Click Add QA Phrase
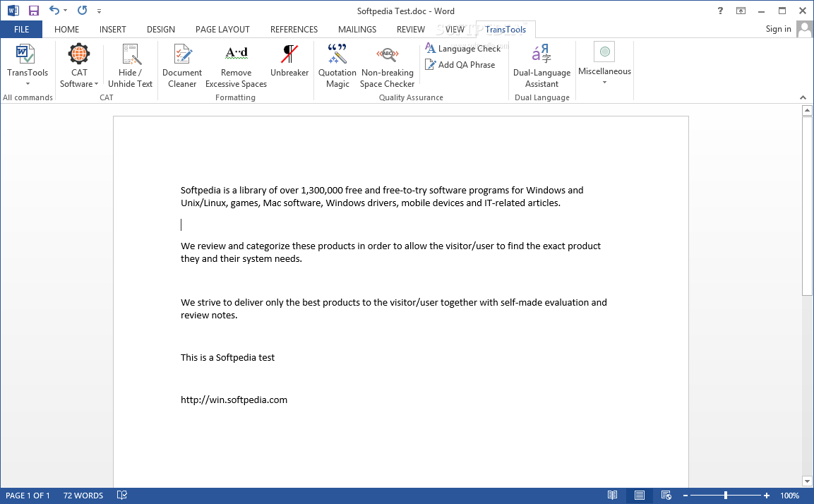Viewport: 814px width, 504px height. click(x=460, y=65)
